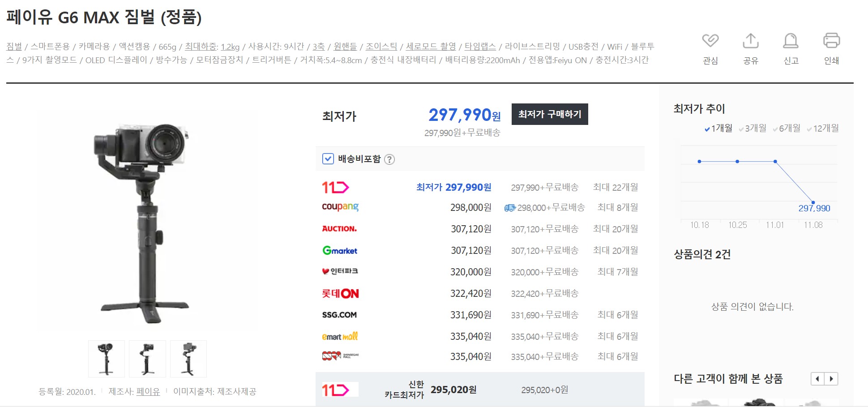Click the 신고 report bell icon
Viewport: 868px width, 407px height.
(791, 41)
